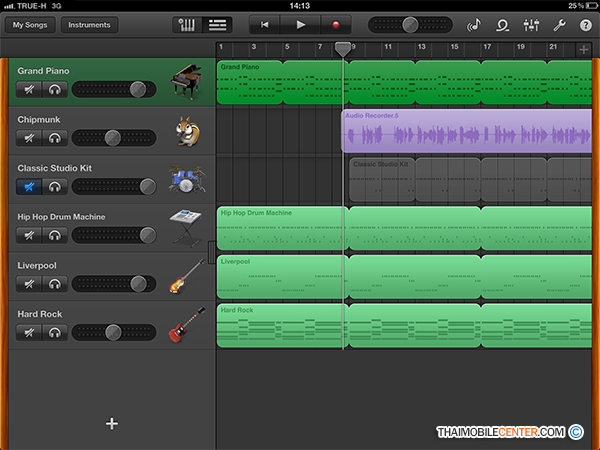Select the Chipmunk track icon

186,130
